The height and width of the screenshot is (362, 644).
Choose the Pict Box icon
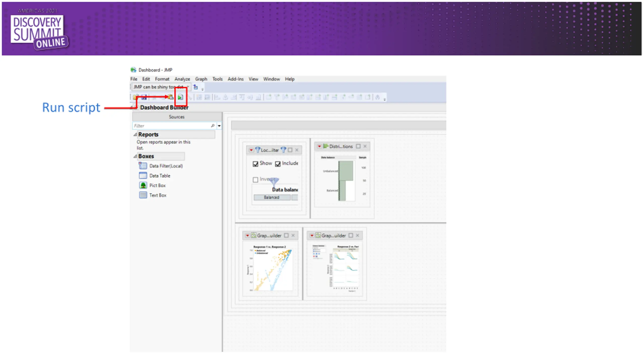coord(143,185)
